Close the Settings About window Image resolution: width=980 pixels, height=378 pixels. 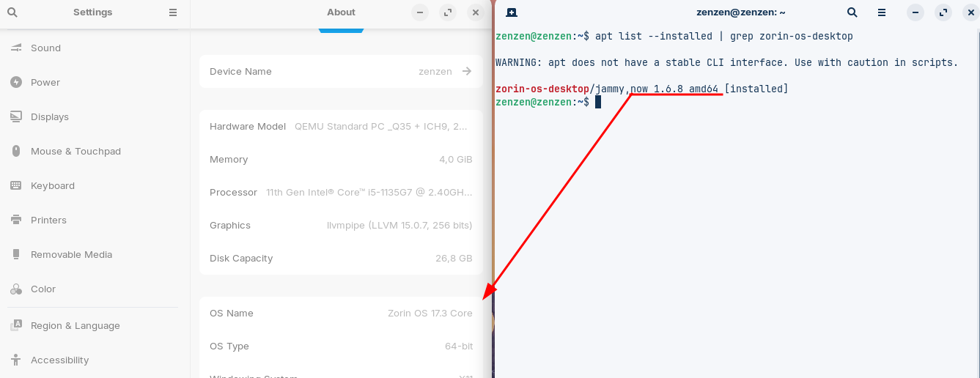[x=476, y=12]
